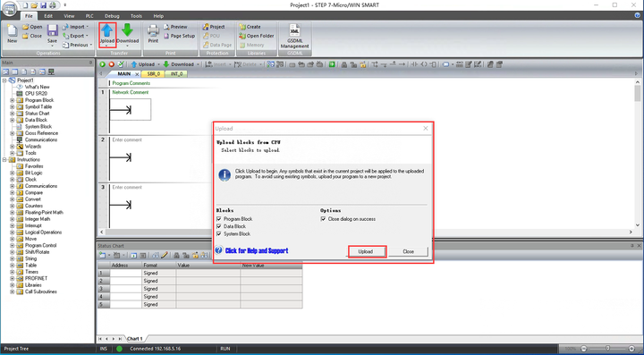Click the green Download arrow in ribbon

tap(127, 31)
